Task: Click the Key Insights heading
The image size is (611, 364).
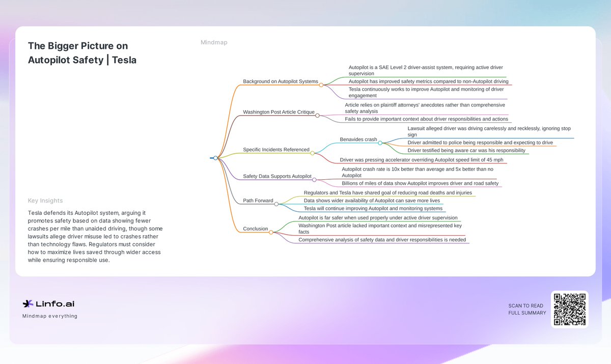Action: (x=45, y=201)
